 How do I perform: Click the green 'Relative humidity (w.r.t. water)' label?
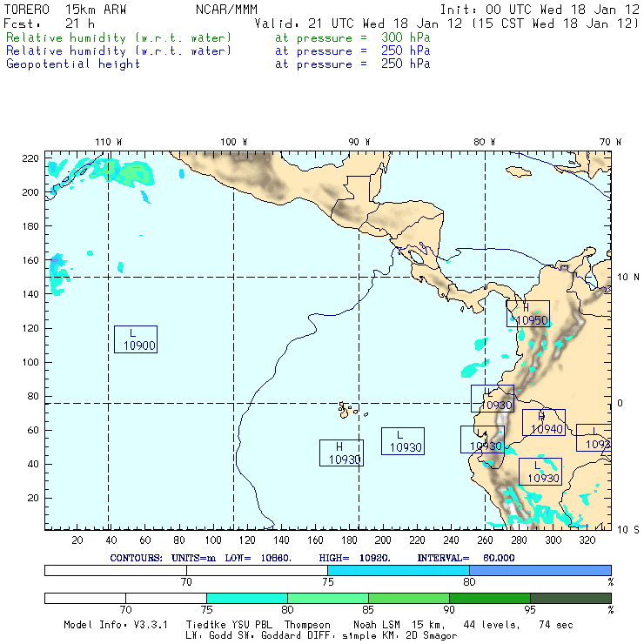point(118,37)
